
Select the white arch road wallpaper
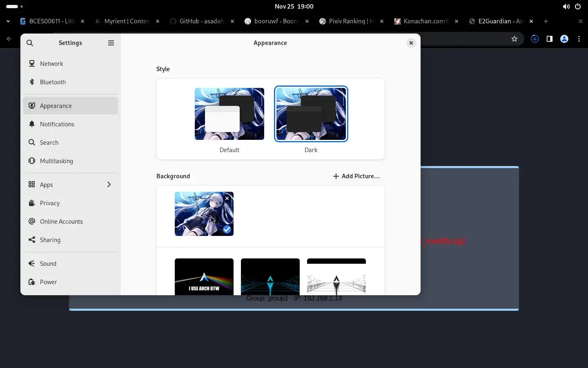pos(336,276)
